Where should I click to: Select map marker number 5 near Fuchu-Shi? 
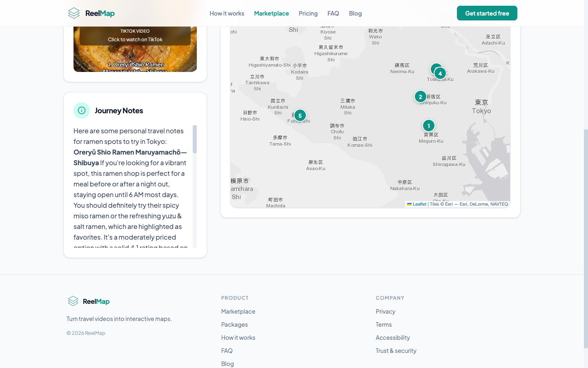300,115
